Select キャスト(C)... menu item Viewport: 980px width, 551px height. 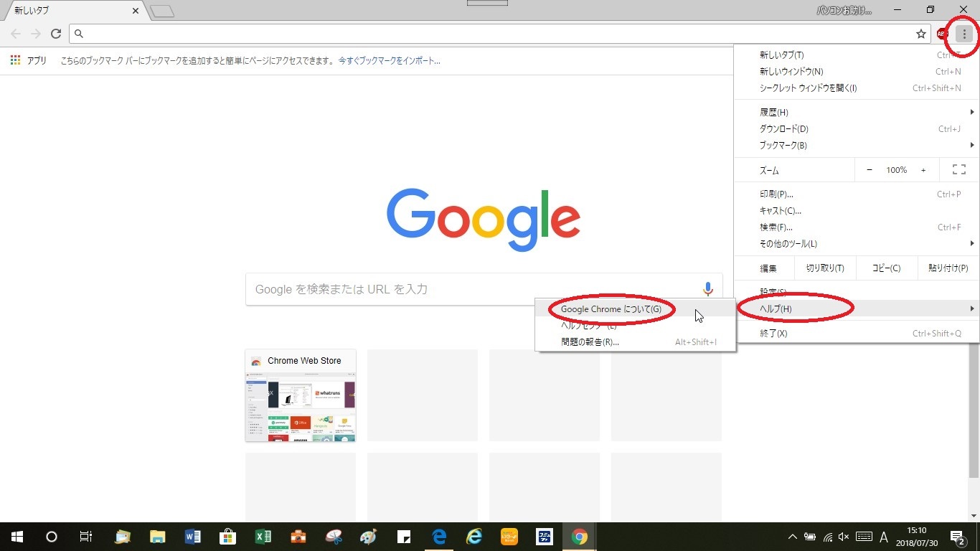857,211
